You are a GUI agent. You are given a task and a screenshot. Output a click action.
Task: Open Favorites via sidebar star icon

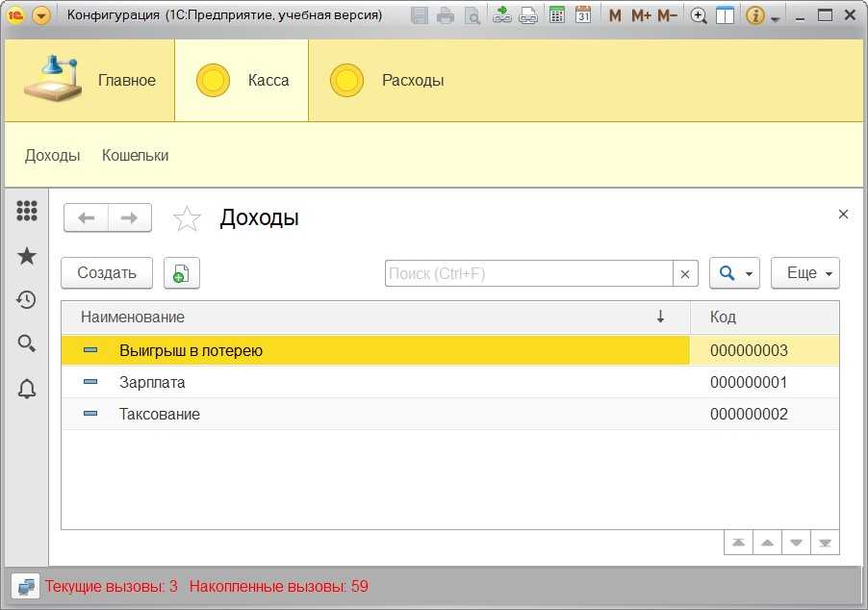tap(27, 255)
